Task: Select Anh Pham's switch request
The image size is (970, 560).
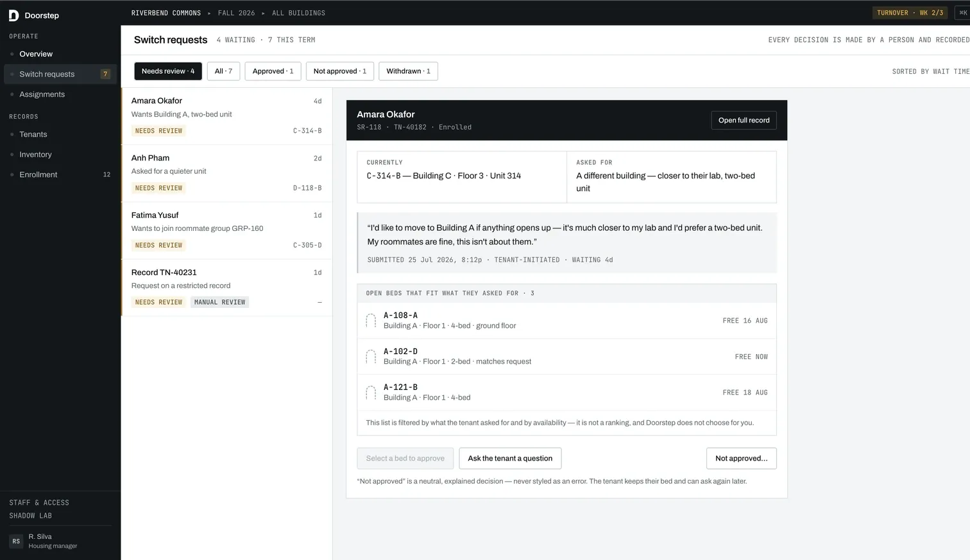Action: pyautogui.click(x=226, y=173)
